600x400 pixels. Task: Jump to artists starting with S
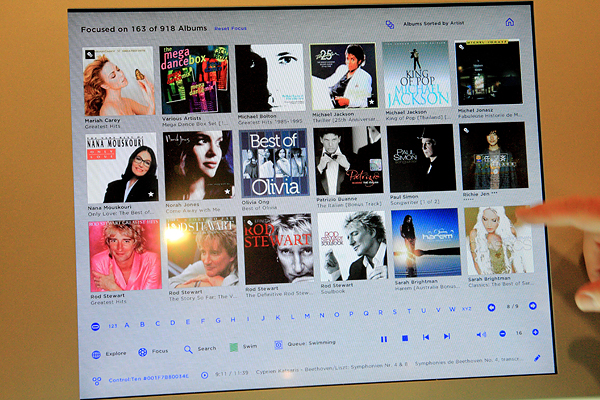point(395,312)
